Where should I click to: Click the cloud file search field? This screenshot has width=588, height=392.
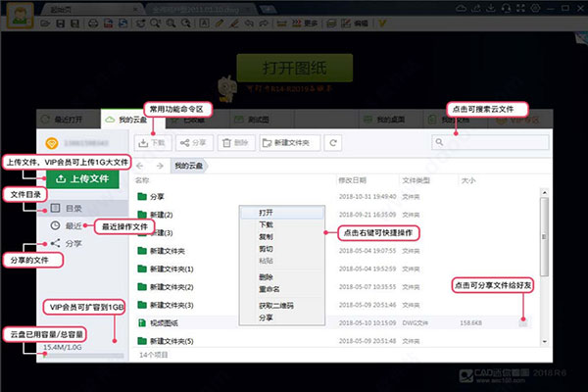point(490,142)
